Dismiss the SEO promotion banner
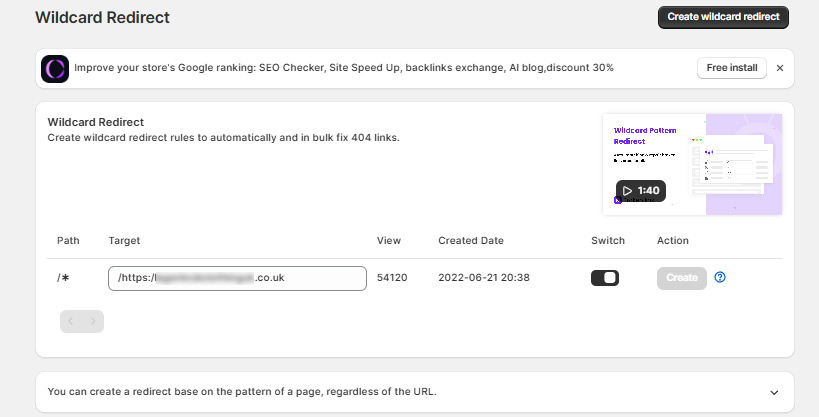This screenshot has height=417, width=819. [x=780, y=68]
